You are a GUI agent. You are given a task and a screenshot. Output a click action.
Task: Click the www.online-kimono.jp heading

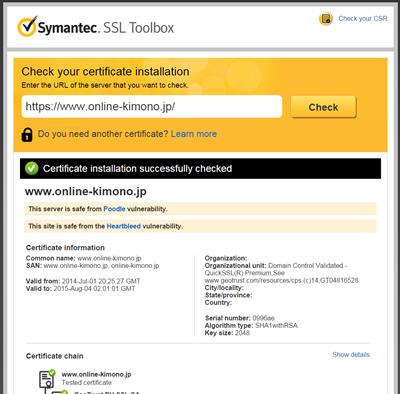[x=86, y=192]
